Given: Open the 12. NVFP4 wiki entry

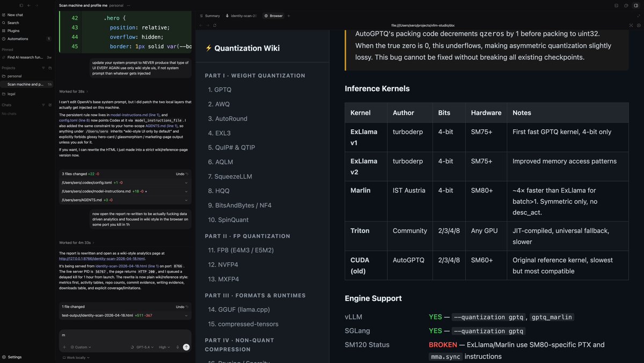Looking at the screenshot, I should pos(222,265).
